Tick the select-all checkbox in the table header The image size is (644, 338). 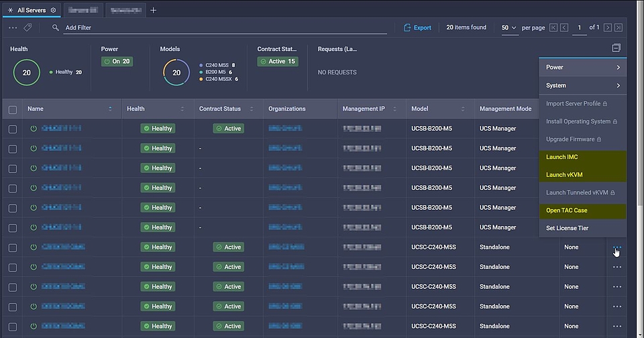tap(13, 109)
